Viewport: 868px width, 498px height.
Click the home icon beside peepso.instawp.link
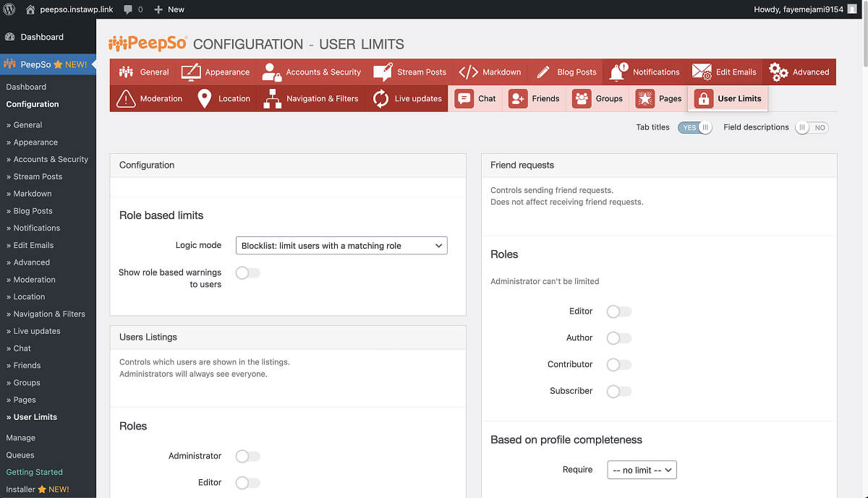(x=30, y=9)
